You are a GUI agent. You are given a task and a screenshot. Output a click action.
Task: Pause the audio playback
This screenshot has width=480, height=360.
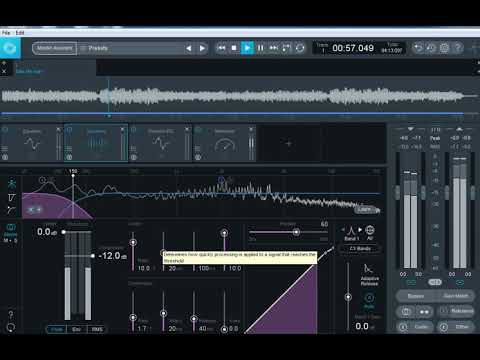(260, 48)
